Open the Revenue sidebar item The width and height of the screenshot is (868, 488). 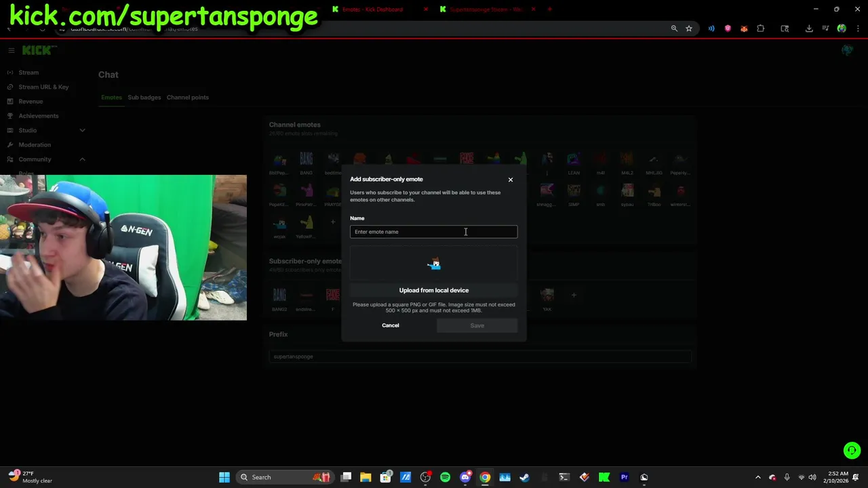(x=31, y=102)
